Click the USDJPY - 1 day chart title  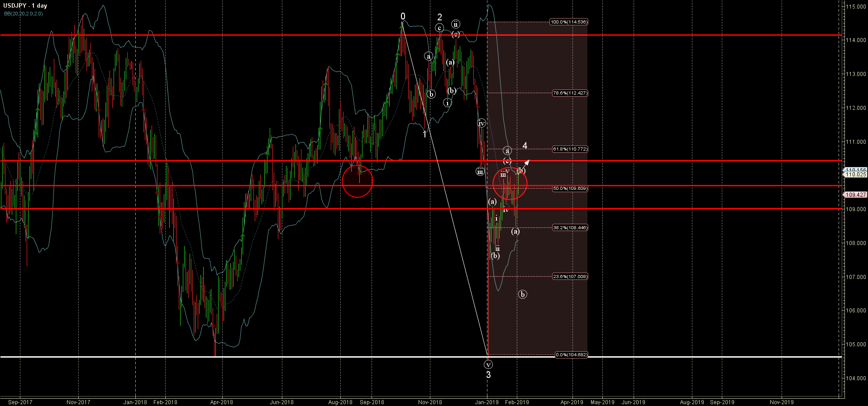[25, 6]
